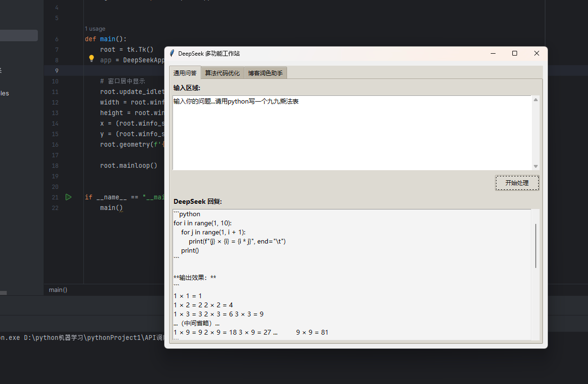This screenshot has width=588, height=384.
Task: Click into the 输入区域 text box
Action: coord(352,133)
